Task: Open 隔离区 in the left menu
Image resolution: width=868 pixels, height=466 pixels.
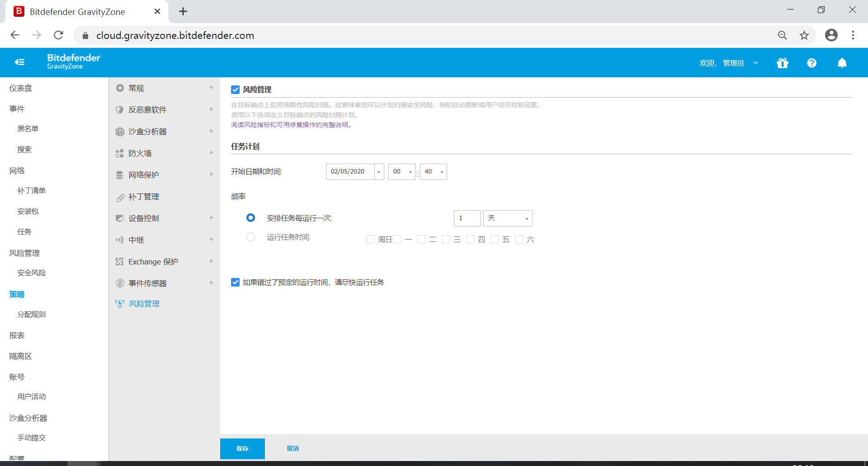Action: pos(21,356)
